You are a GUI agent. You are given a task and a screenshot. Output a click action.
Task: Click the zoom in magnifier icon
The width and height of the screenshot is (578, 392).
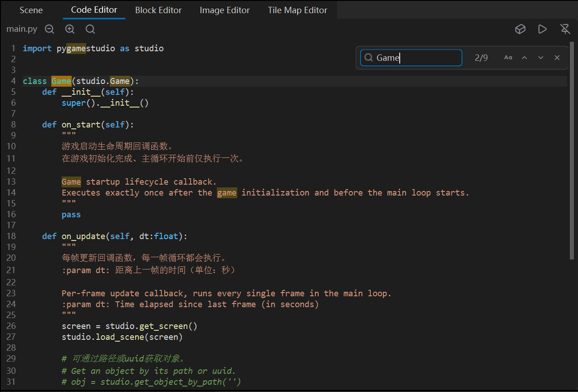click(x=70, y=29)
